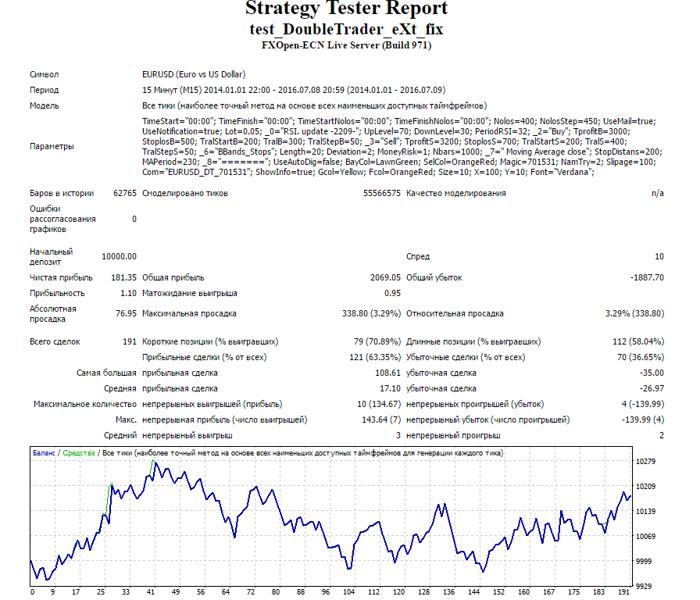Click 'FXOpen-ECN Live Server (Build 971)' subtitle

[x=346, y=45]
